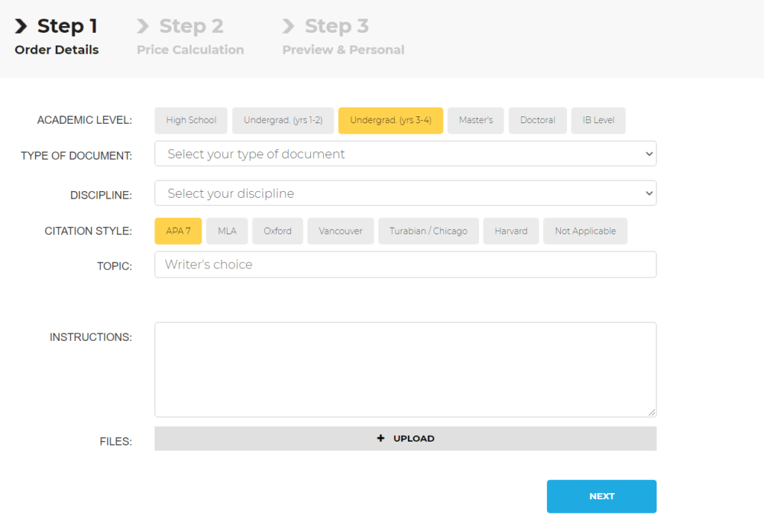Viewport: 764px width, 532px height.
Task: Click the Step 3 chevron arrow icon
Action: [289, 26]
